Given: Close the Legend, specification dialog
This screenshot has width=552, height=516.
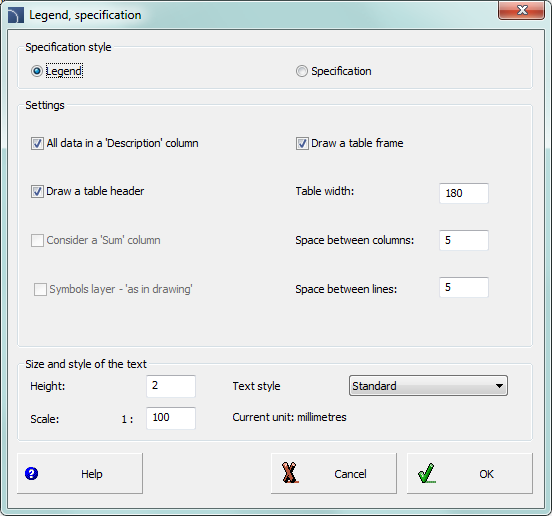Looking at the screenshot, I should 521,10.
